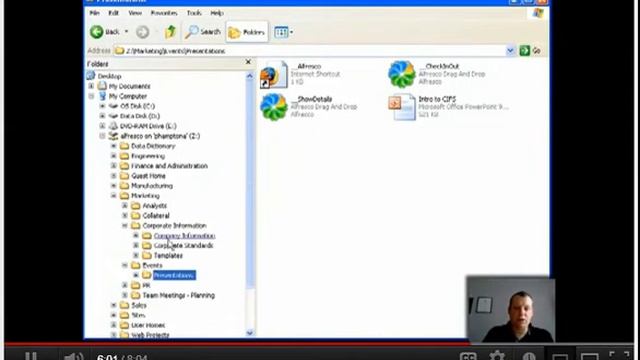Click folder tree scrollbar up arrow

click(250, 76)
